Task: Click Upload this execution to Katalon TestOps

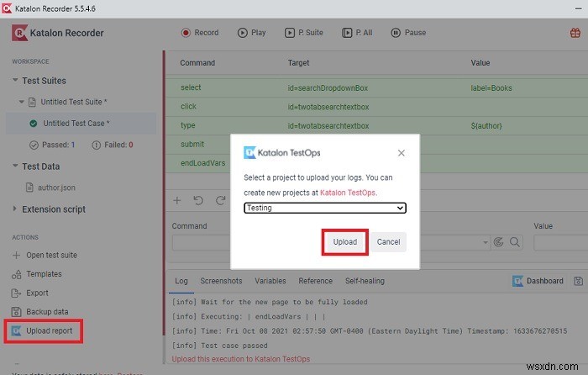Action: [x=241, y=359]
